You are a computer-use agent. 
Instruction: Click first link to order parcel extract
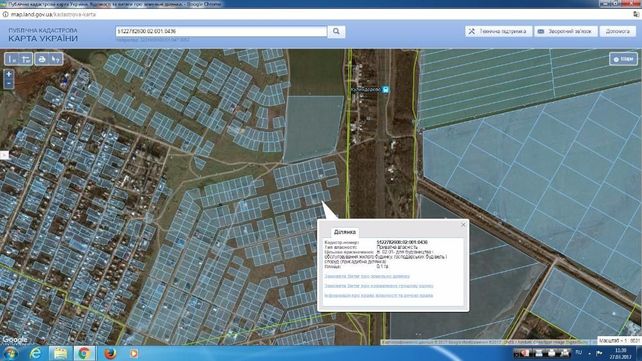[x=367, y=276]
